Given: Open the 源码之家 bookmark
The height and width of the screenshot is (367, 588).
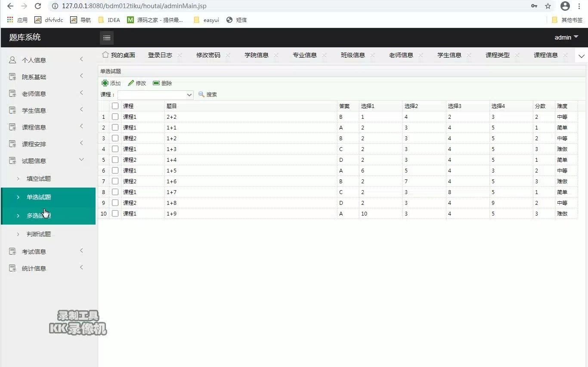Looking at the screenshot, I should tap(155, 20).
